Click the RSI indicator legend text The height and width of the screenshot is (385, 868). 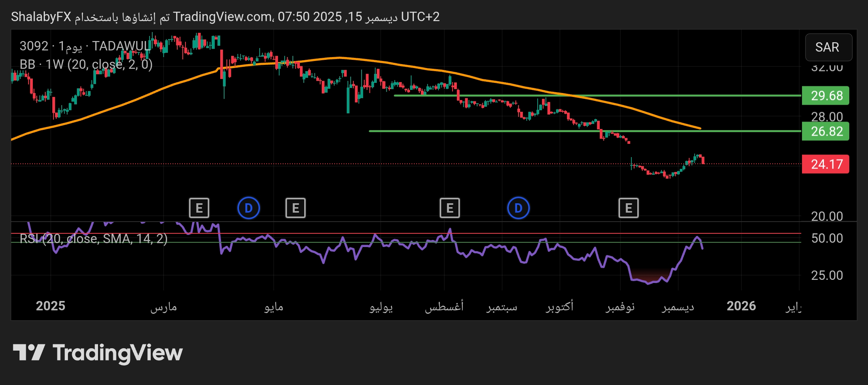click(x=94, y=239)
